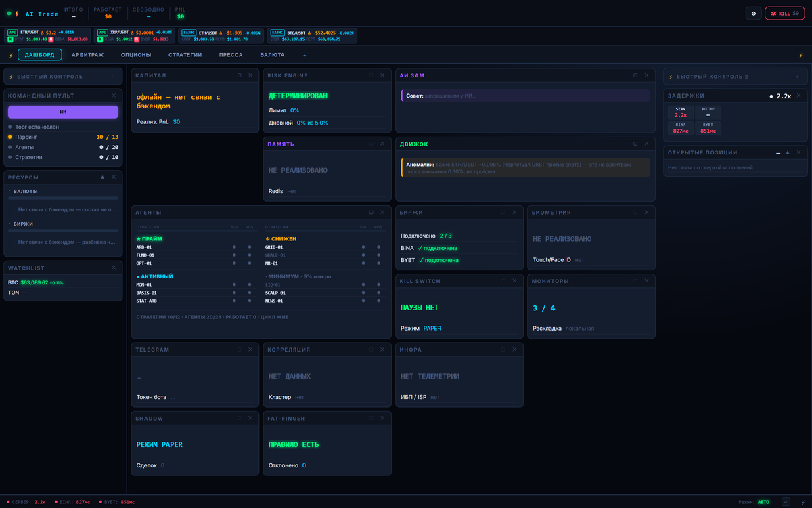Click the BYBT latency tile
The height and width of the screenshot is (508, 812).
tap(708, 128)
